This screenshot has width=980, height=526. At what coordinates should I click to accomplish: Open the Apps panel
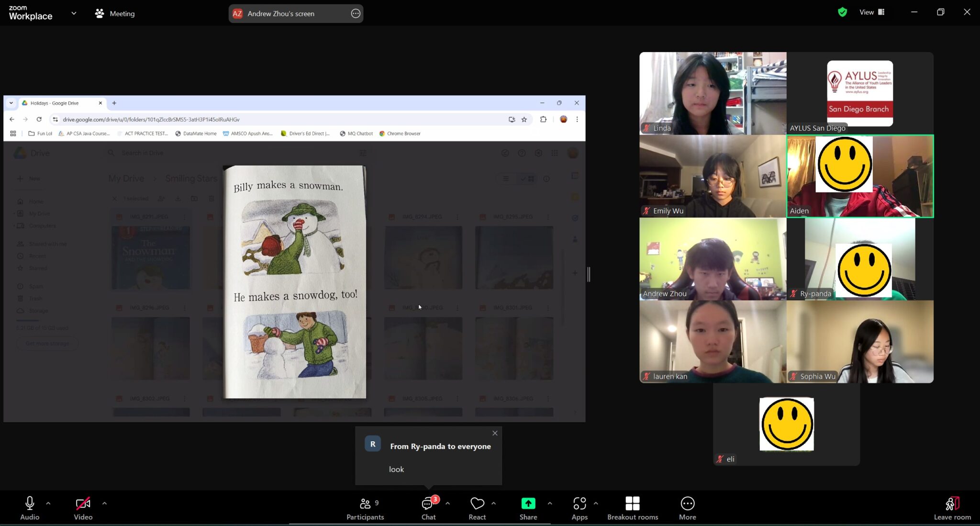click(579, 508)
